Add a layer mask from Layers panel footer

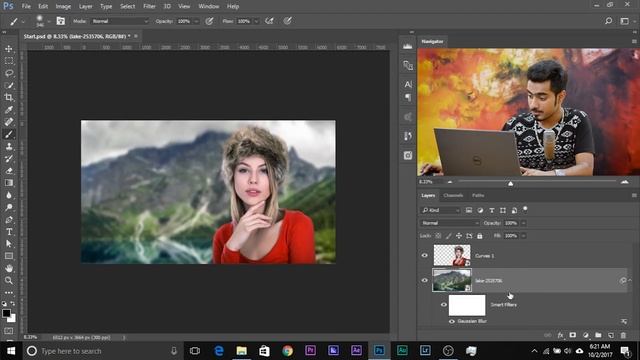(x=573, y=335)
